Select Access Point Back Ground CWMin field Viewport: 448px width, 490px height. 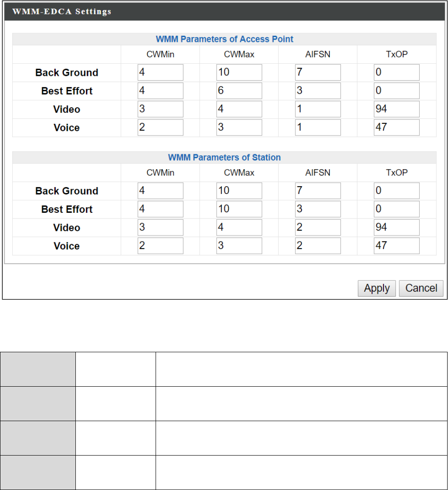coord(160,72)
